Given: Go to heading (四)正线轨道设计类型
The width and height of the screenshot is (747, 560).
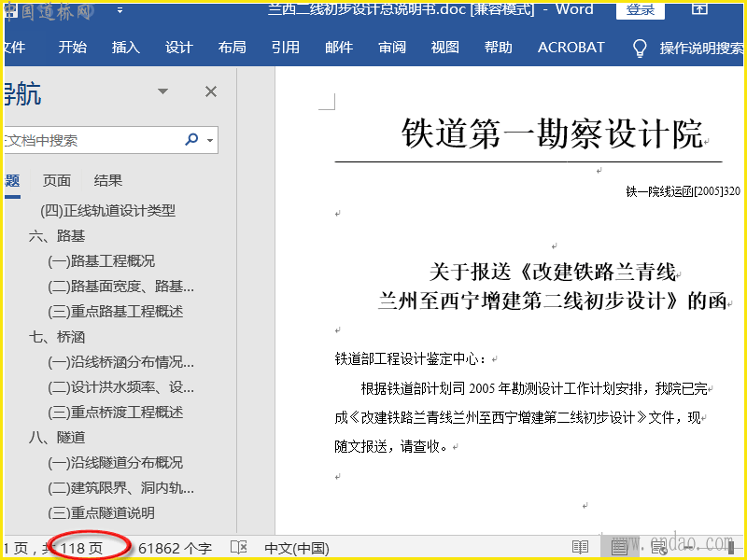Looking at the screenshot, I should 108,211.
